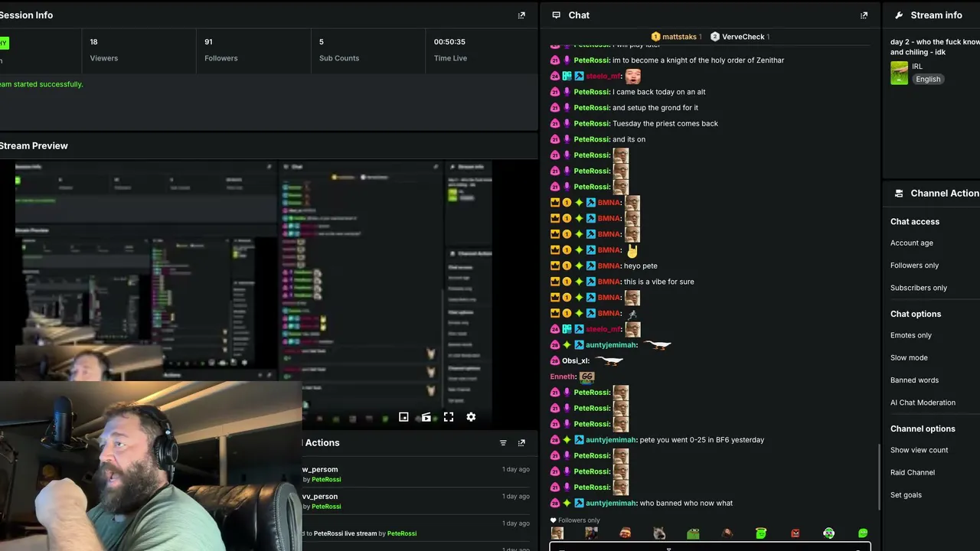Click username in 'holy order of Zenithar' message

tap(592, 60)
